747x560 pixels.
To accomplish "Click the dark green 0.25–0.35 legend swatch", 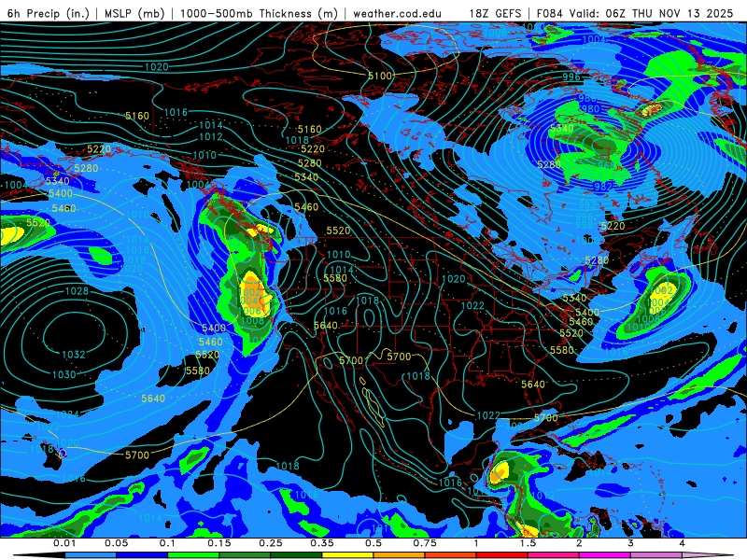I will pos(296,555).
